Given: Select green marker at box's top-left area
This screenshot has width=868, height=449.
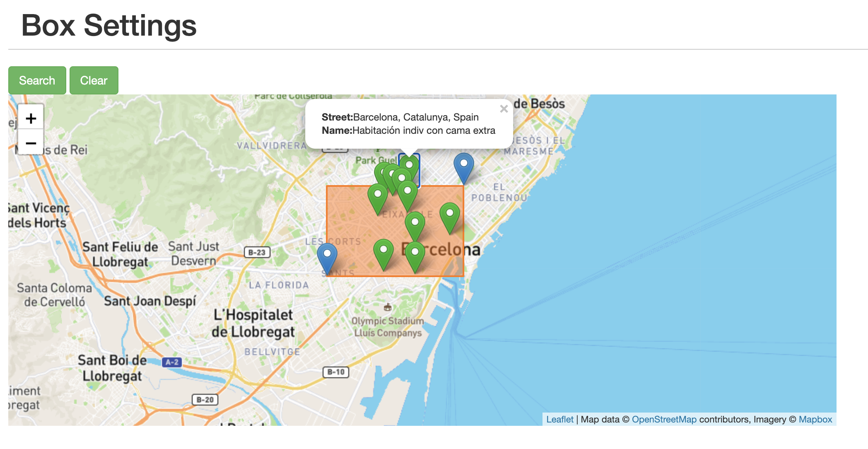Looking at the screenshot, I should 377,195.
